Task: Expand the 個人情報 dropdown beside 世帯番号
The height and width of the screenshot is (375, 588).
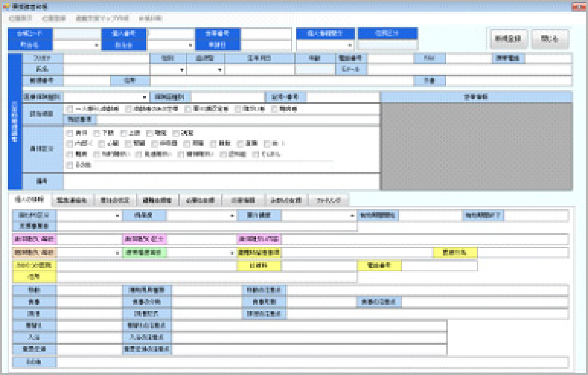Action: [350, 45]
